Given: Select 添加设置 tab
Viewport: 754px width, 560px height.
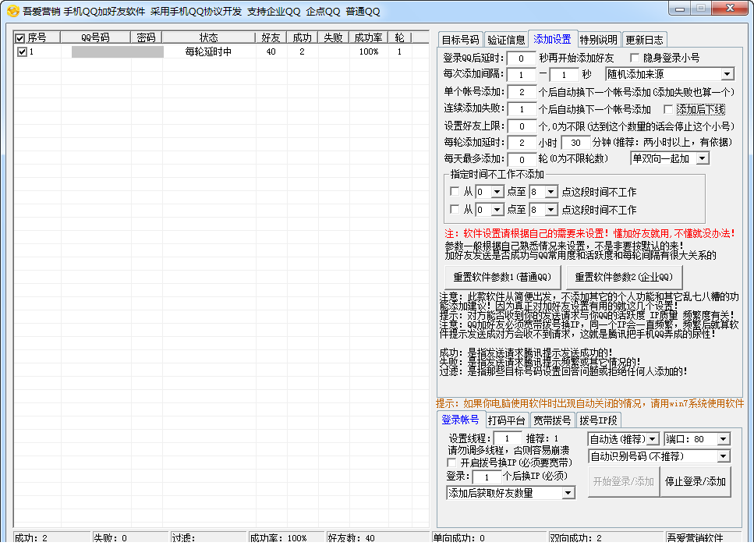Looking at the screenshot, I should (x=552, y=39).
